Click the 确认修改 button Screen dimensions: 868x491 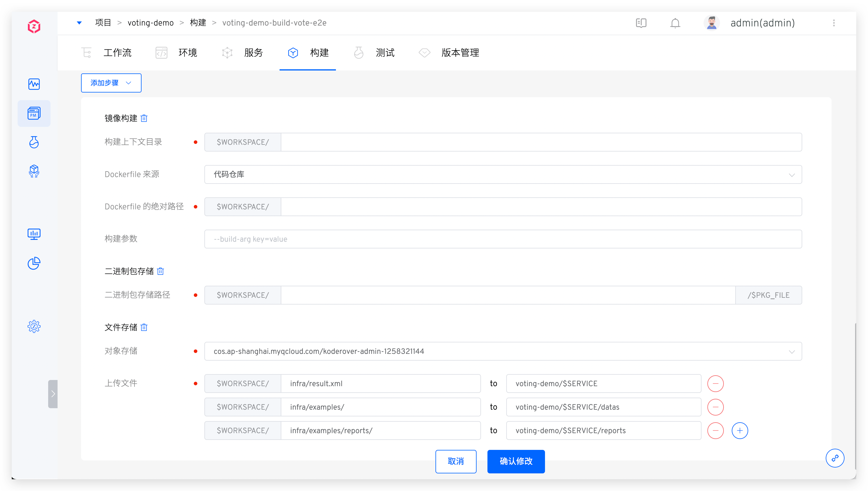point(516,461)
